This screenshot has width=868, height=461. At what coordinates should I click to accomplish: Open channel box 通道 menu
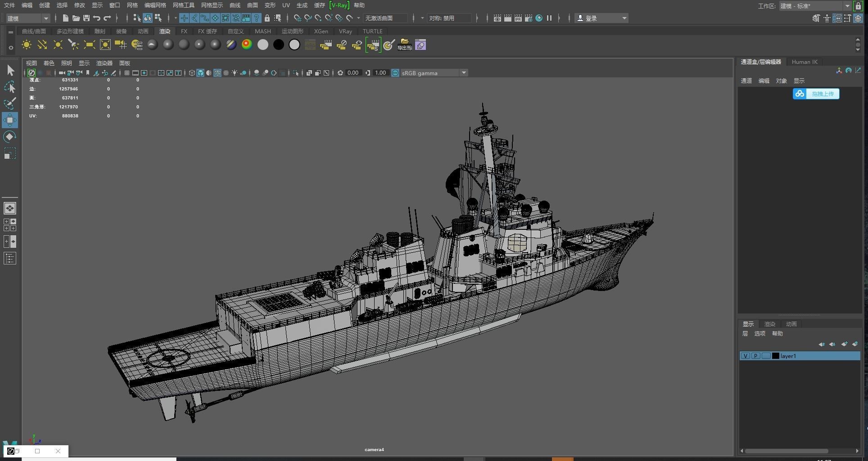[746, 81]
